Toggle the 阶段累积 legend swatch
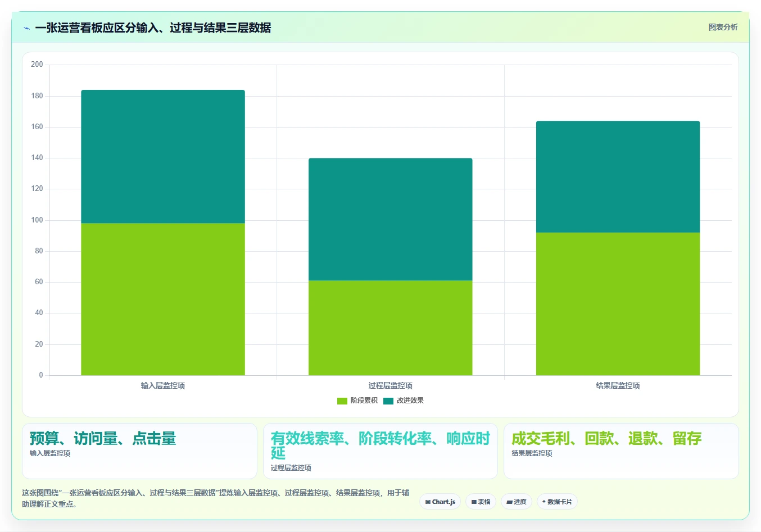Viewport: 761px width, 532px height. [x=342, y=401]
